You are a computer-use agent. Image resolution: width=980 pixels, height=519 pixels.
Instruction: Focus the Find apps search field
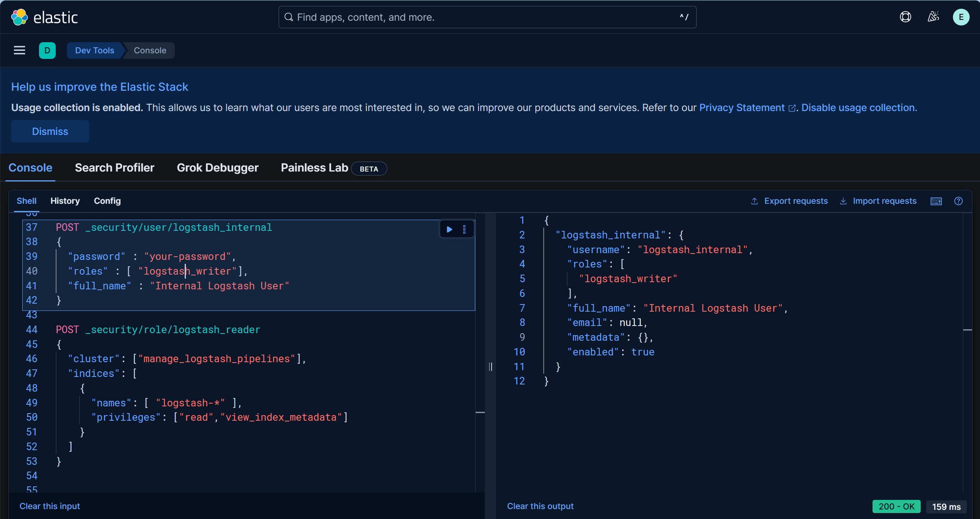(x=487, y=17)
